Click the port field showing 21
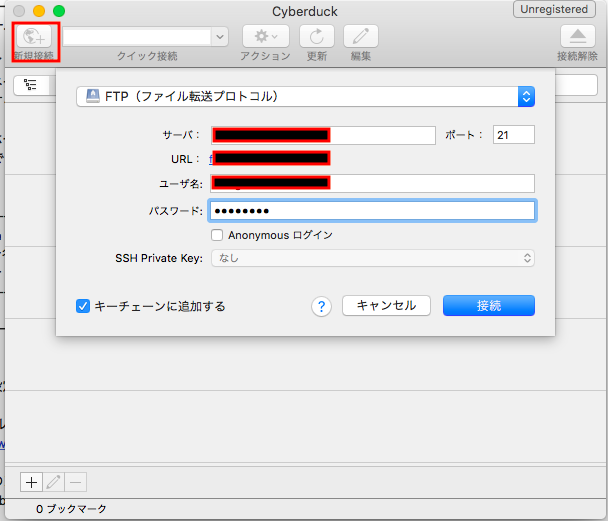 tap(514, 135)
